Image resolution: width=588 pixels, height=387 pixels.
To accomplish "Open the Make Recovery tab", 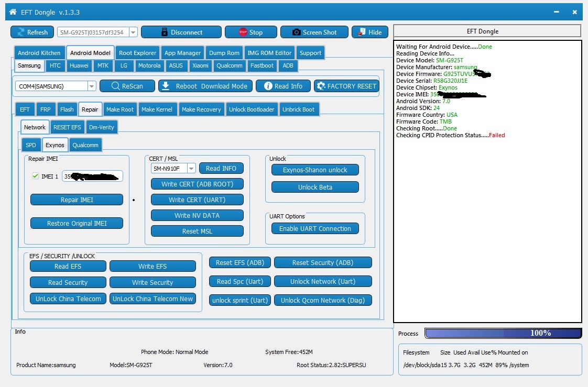I will tap(201, 109).
